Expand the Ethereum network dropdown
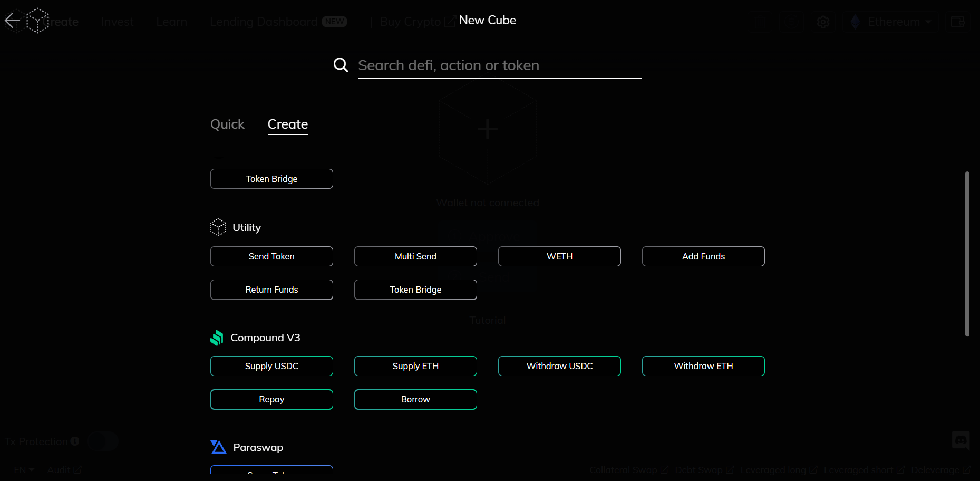 pyautogui.click(x=893, y=22)
